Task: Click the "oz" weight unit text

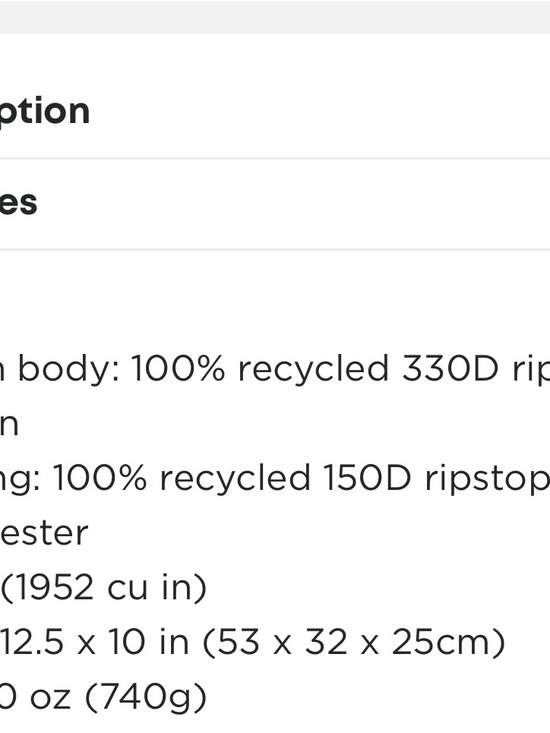Action: [50, 699]
